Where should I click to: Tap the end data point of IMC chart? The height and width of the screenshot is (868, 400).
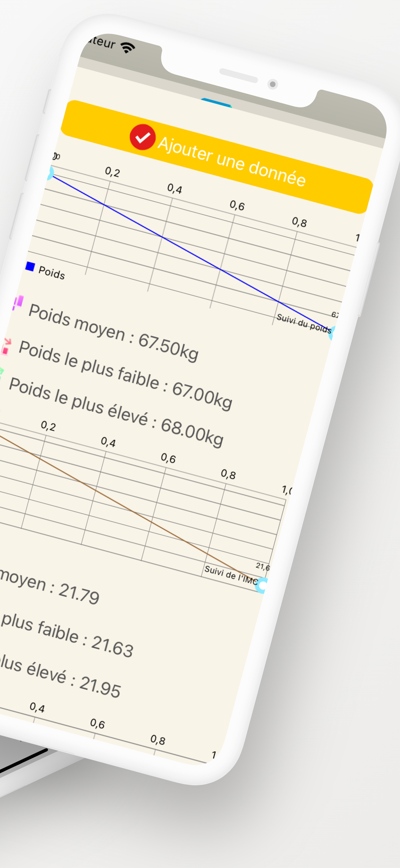pyautogui.click(x=262, y=585)
